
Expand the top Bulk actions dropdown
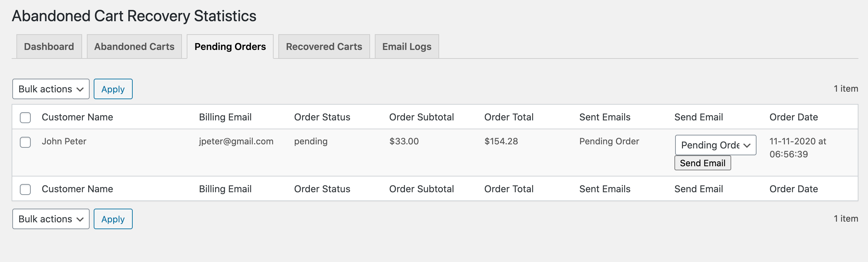point(51,89)
